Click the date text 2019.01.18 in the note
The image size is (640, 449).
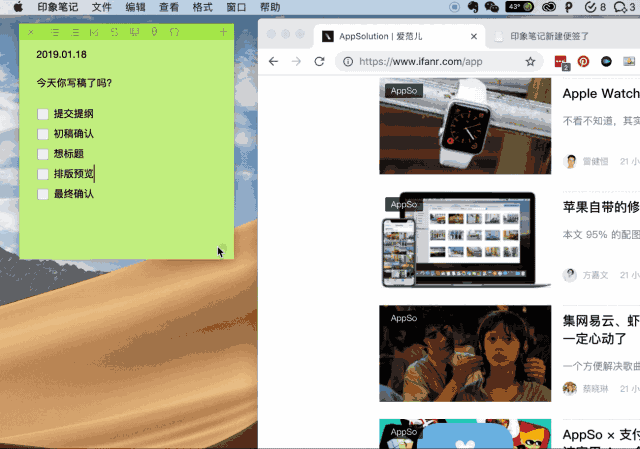click(x=61, y=55)
